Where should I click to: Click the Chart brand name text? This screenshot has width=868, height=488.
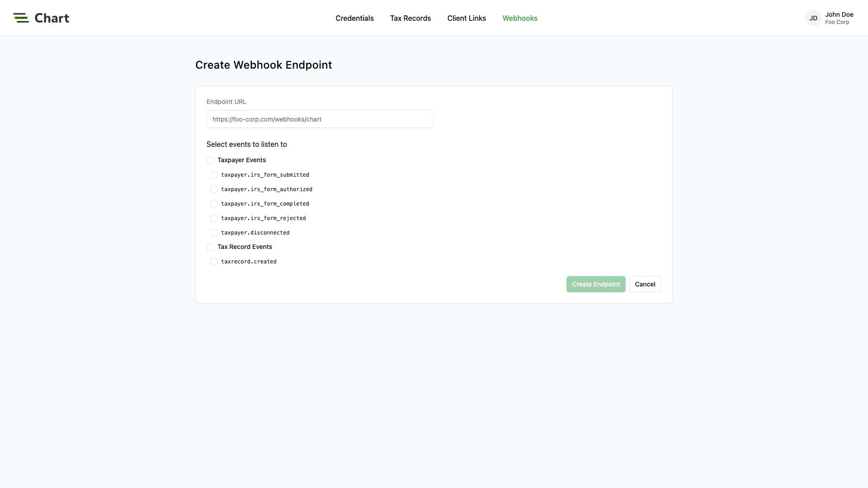(x=52, y=18)
